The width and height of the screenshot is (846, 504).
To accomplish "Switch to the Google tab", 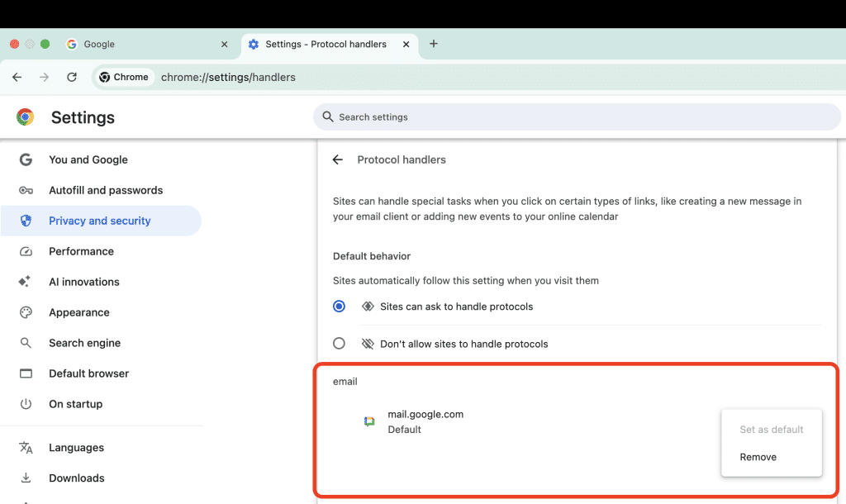I will 140,45.
